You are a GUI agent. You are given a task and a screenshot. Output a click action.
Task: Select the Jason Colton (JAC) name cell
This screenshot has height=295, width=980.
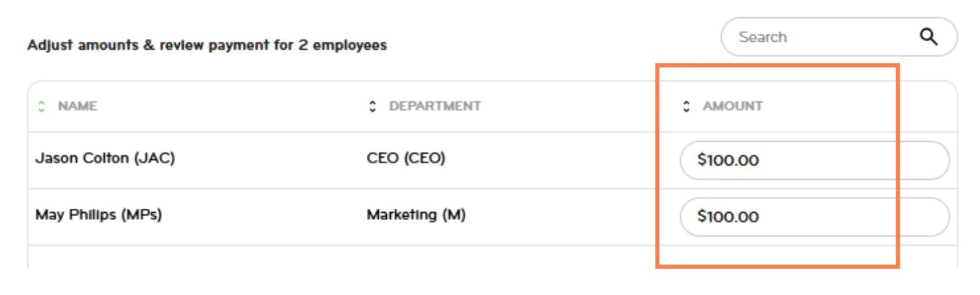pyautogui.click(x=105, y=159)
